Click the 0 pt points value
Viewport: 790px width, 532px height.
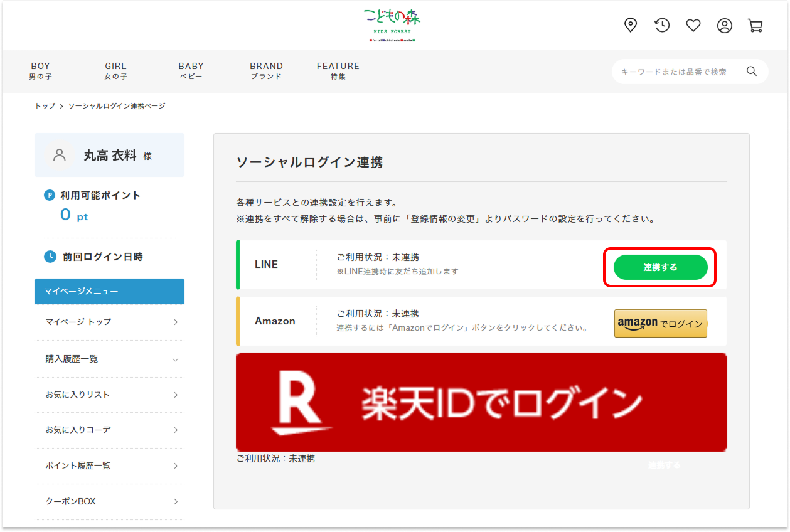tap(74, 215)
